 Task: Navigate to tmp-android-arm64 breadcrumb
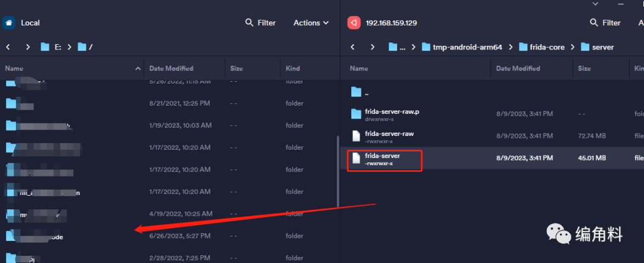click(462, 47)
